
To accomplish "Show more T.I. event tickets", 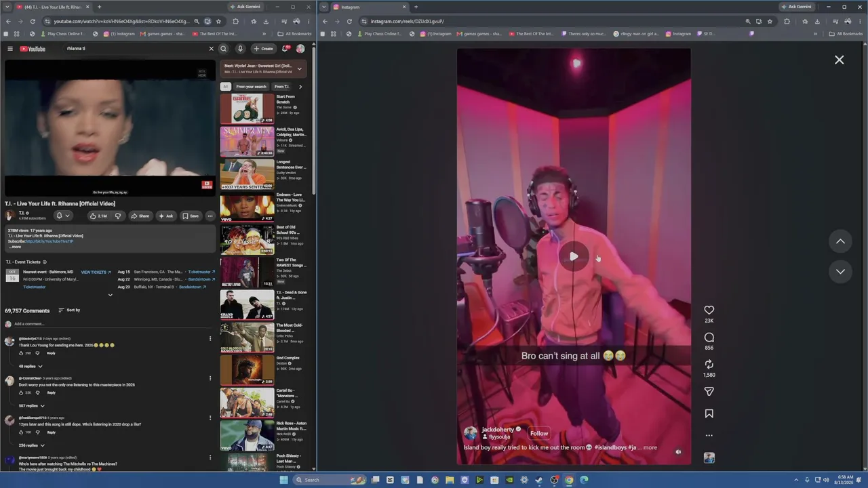I will pyautogui.click(x=111, y=295).
